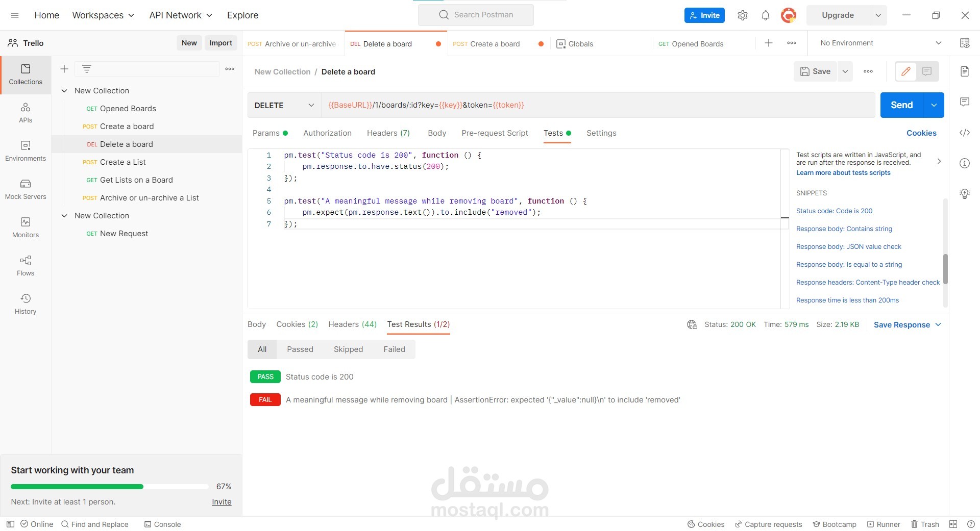Switch to the Authorization tab
The width and height of the screenshot is (980, 531).
[x=327, y=133]
